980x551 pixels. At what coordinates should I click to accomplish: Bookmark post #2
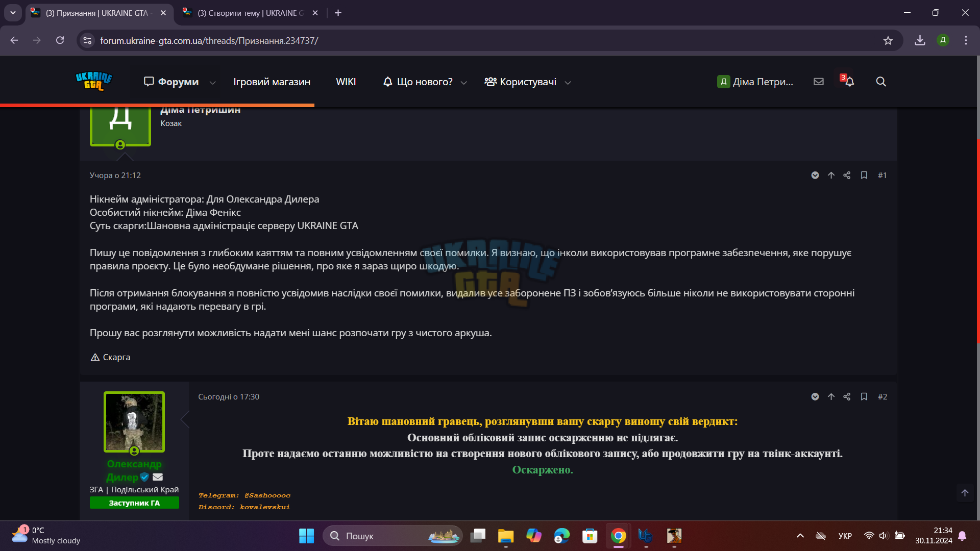point(864,397)
